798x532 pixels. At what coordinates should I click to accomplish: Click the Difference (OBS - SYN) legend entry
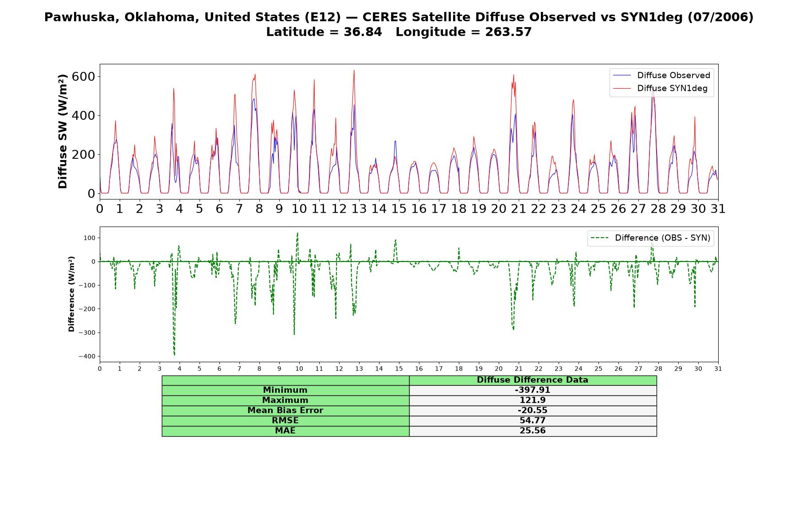pyautogui.click(x=651, y=238)
